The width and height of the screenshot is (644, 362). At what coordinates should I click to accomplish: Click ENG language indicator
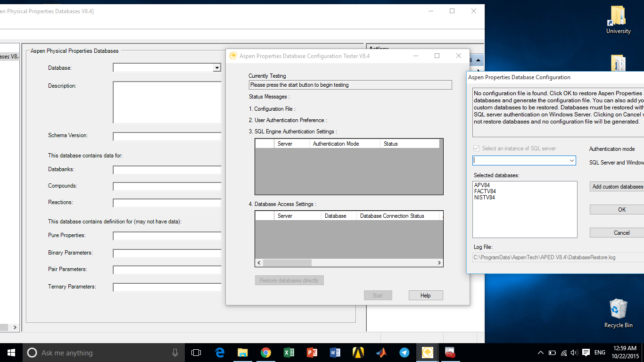pos(600,353)
